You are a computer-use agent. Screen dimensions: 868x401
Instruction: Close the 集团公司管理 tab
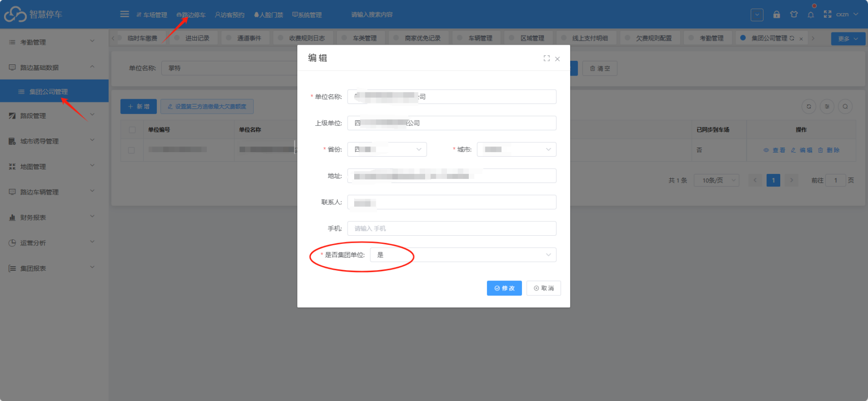(x=801, y=39)
